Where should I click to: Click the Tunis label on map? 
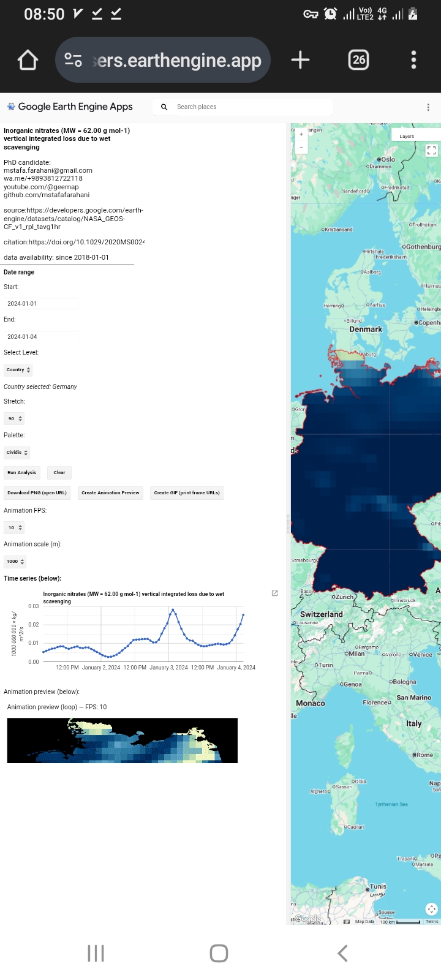378,886
